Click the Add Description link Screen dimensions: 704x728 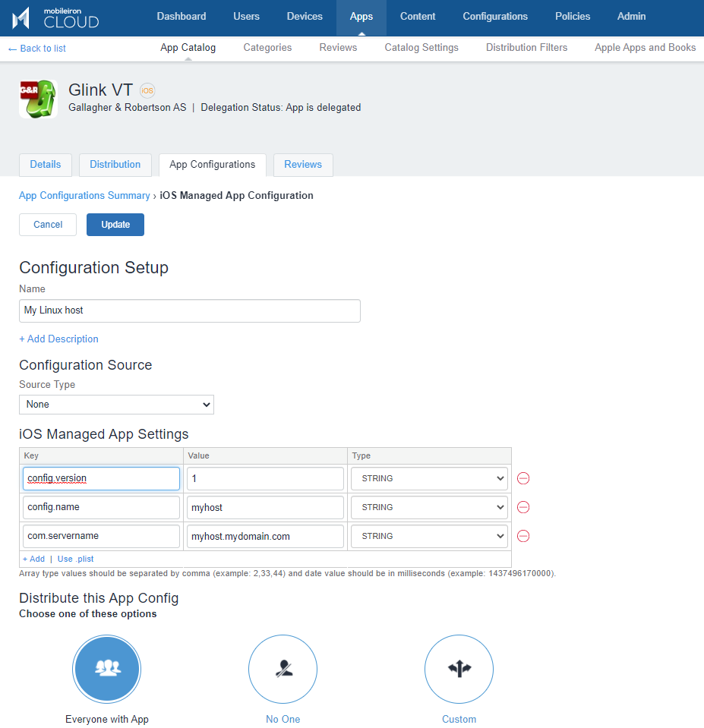pos(58,339)
